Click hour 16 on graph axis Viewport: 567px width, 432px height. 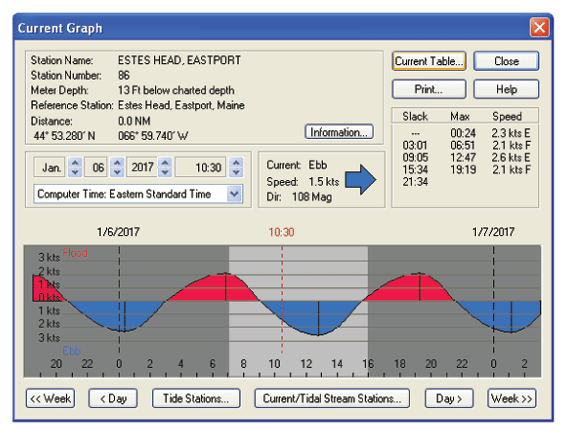tap(368, 364)
